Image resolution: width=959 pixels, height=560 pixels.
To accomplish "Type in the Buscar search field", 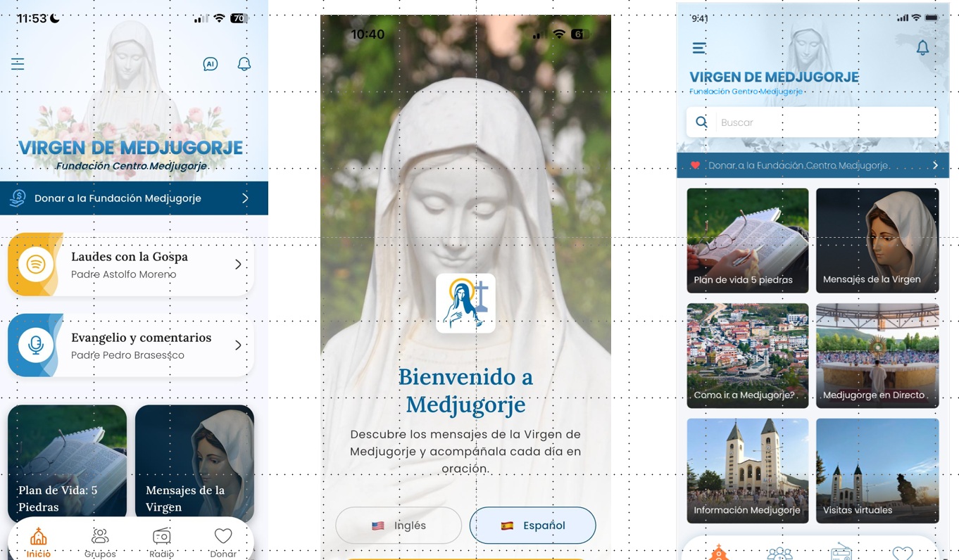I will [824, 122].
